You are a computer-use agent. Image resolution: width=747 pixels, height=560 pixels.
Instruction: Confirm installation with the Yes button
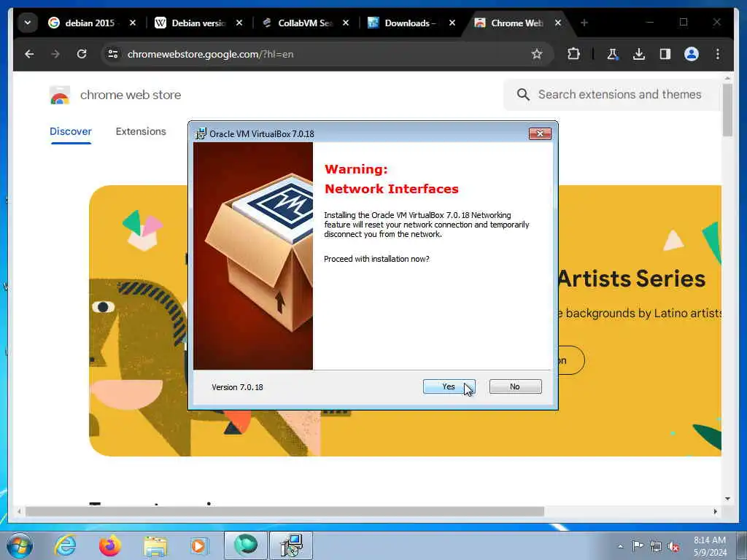(449, 386)
